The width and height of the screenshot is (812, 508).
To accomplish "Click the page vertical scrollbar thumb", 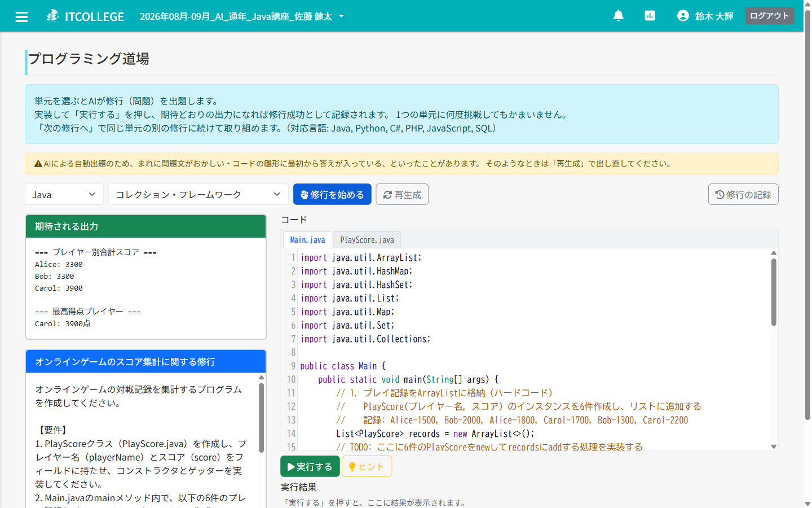I will coord(807,214).
